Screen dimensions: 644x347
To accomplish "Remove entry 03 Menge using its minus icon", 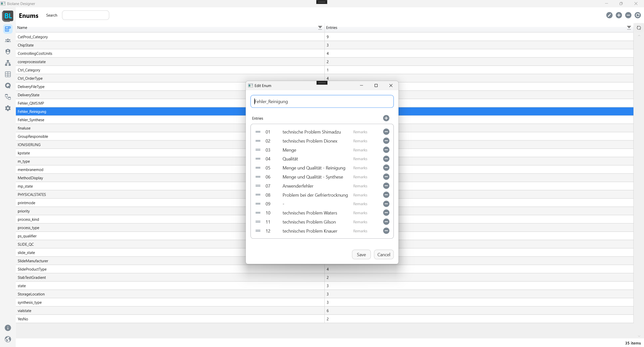I will point(386,150).
